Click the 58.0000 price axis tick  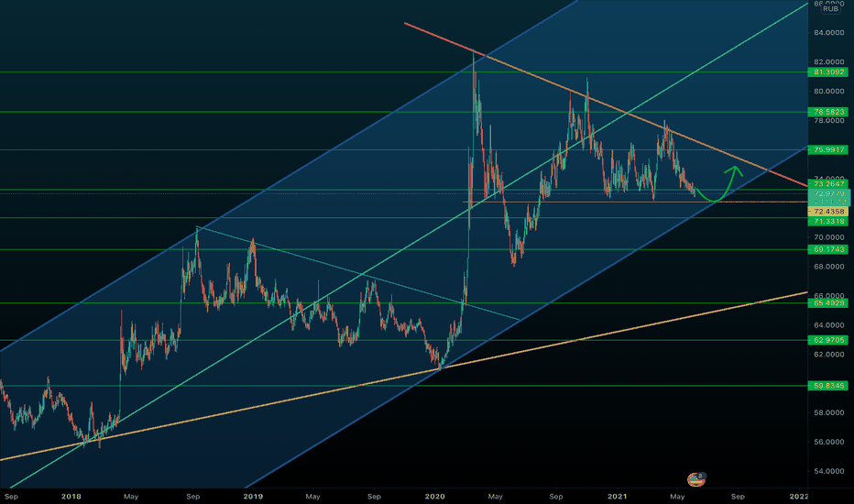829,413
